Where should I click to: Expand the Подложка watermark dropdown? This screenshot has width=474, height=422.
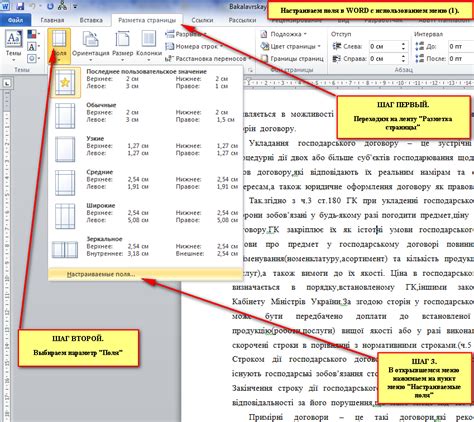(x=305, y=34)
